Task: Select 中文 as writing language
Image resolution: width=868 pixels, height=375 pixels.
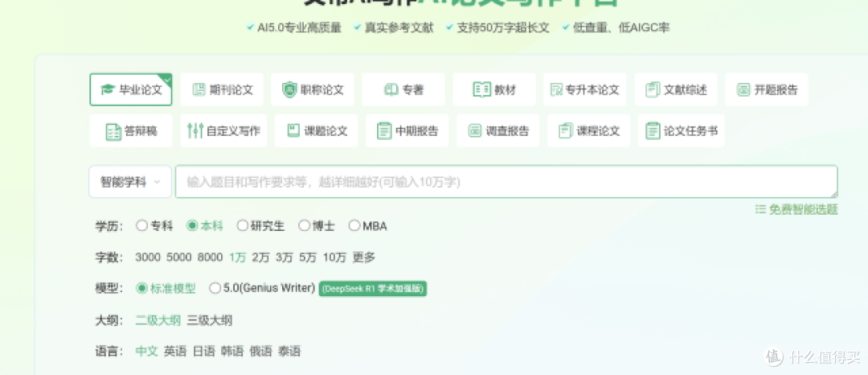Action: tap(147, 351)
